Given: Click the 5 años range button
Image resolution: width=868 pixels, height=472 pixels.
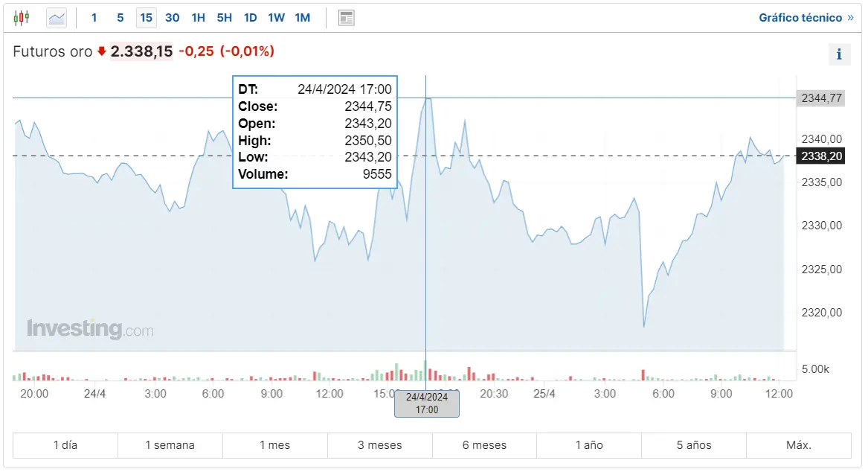Looking at the screenshot, I should 693,445.
